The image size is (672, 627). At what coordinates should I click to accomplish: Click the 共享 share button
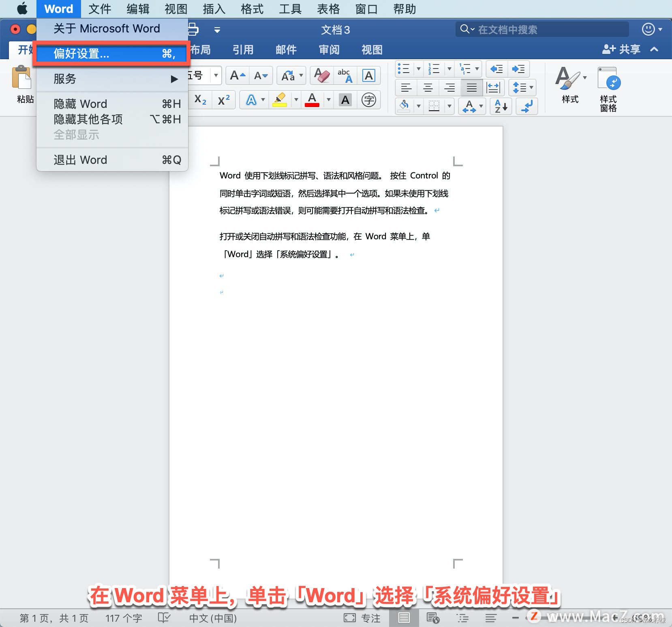(x=621, y=49)
